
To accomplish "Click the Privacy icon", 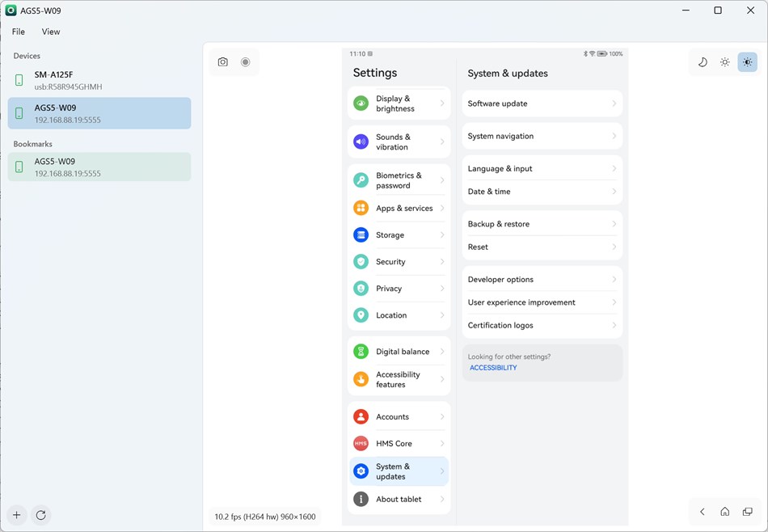I will (x=361, y=288).
